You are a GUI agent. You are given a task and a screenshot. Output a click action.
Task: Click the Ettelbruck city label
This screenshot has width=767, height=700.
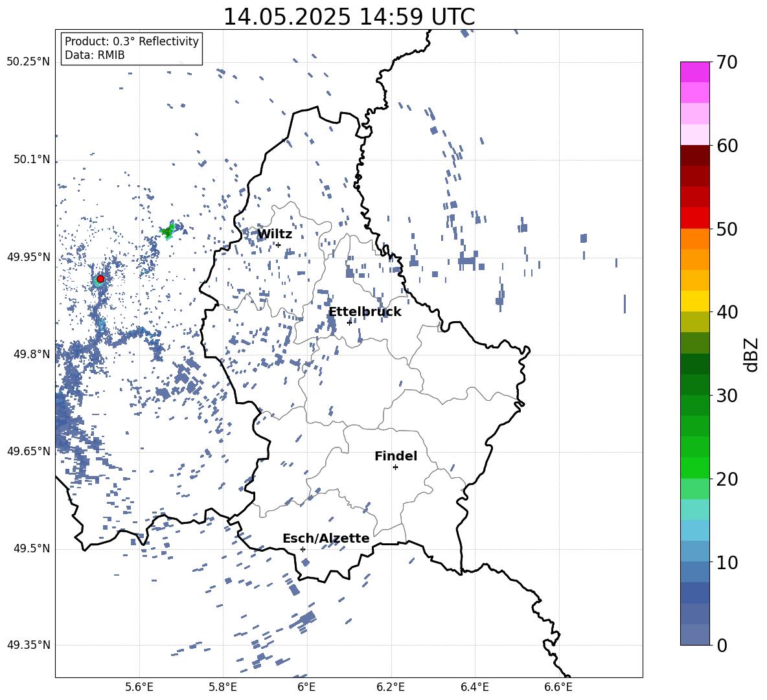click(x=365, y=312)
